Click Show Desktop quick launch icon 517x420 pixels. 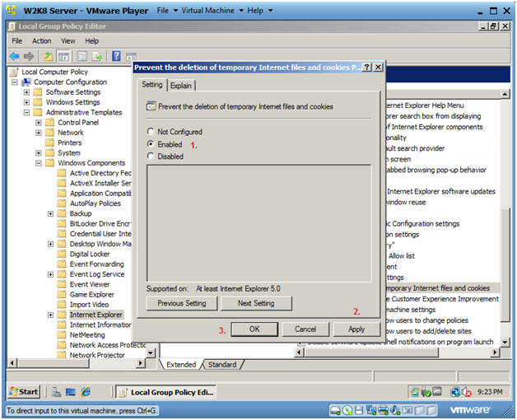(x=70, y=392)
